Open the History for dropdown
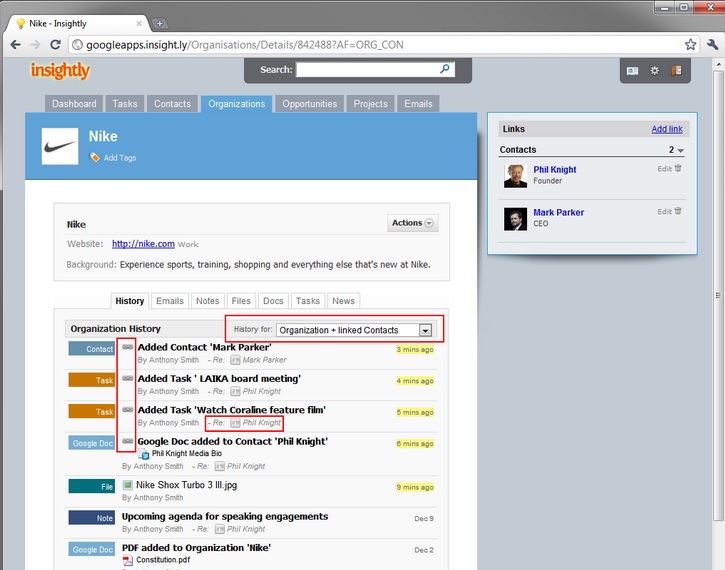Image resolution: width=725 pixels, height=570 pixels. click(355, 330)
